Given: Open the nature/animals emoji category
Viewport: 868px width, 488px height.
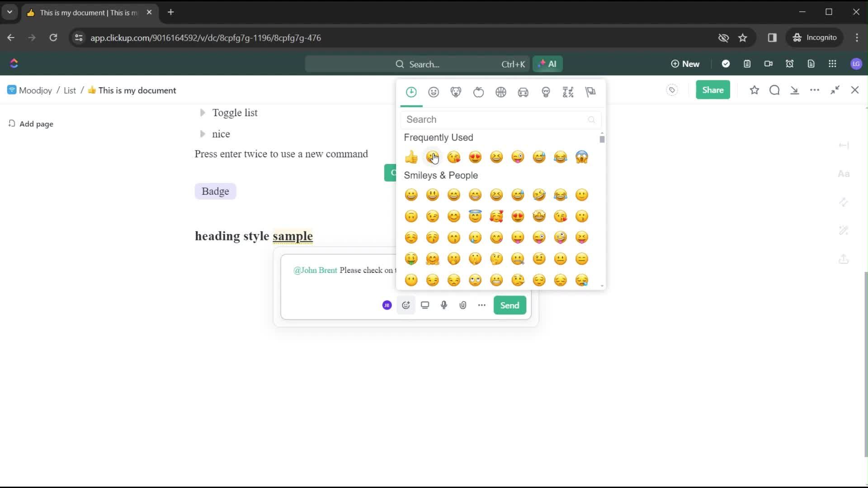Looking at the screenshot, I should pyautogui.click(x=456, y=92).
